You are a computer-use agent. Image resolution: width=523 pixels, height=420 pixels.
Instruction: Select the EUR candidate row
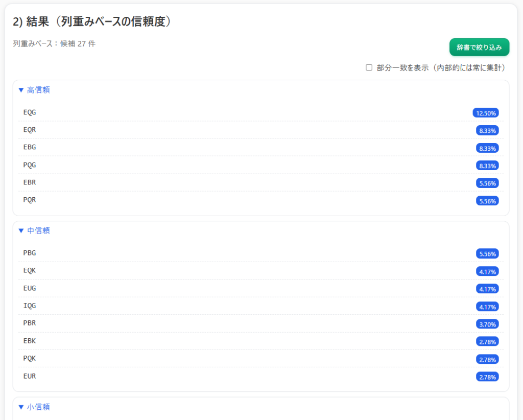pos(30,376)
